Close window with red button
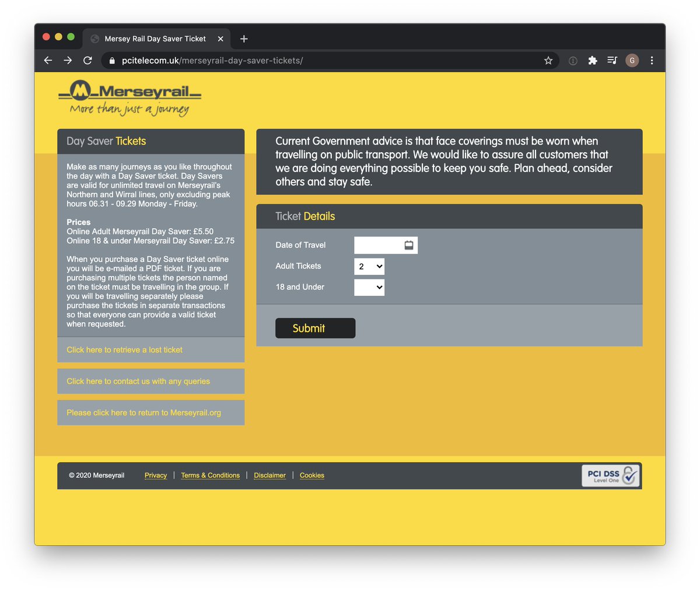This screenshot has height=591, width=700. (47, 37)
